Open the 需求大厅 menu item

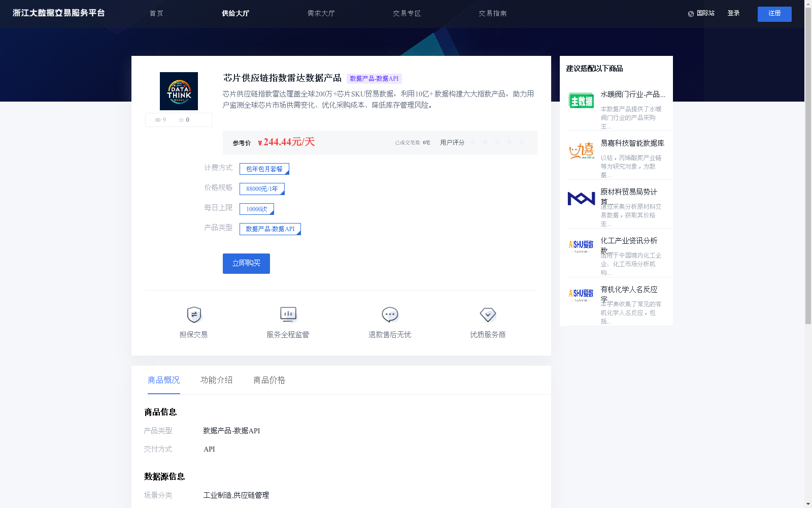(321, 13)
